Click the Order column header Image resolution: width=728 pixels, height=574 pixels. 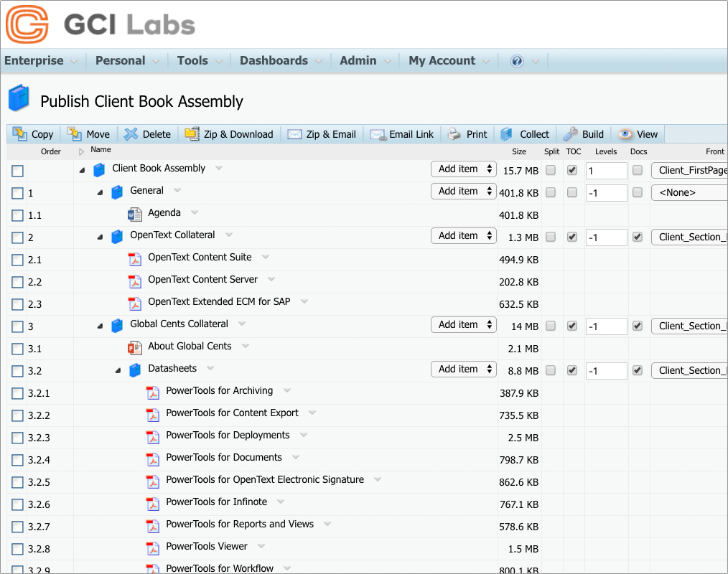pyautogui.click(x=50, y=151)
